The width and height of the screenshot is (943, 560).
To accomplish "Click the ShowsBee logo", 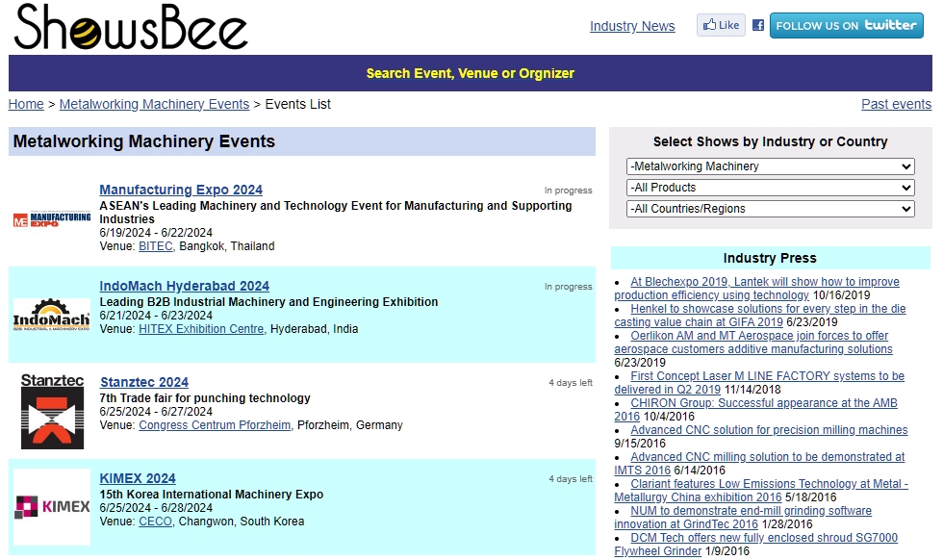I will 131,27.
